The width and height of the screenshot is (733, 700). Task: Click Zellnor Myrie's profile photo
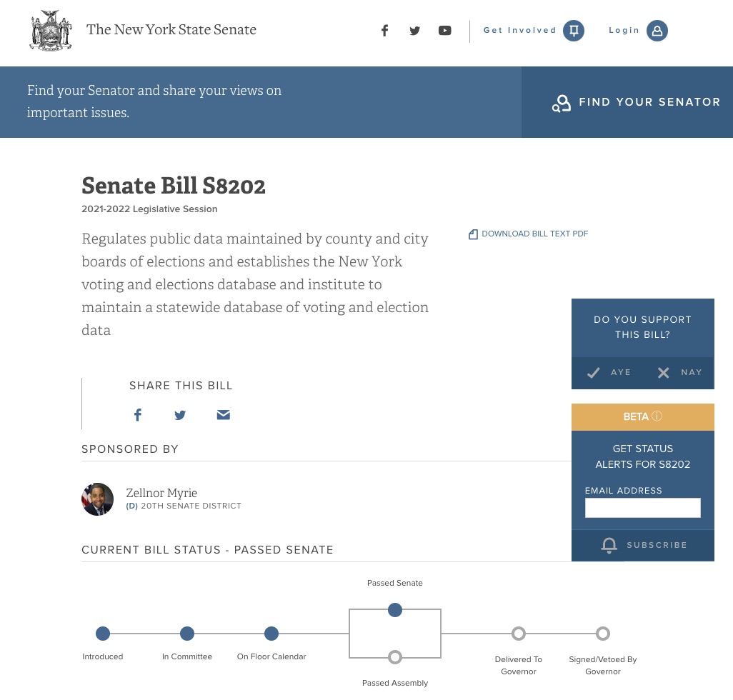[98, 499]
